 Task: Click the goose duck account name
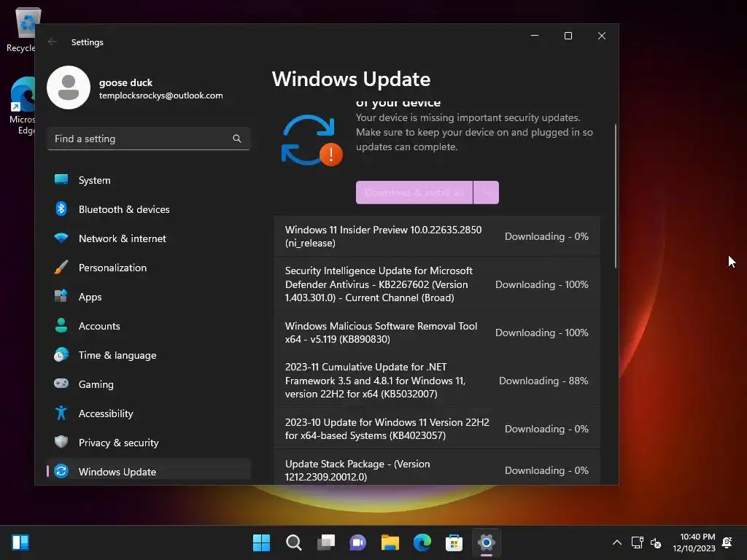(x=125, y=82)
